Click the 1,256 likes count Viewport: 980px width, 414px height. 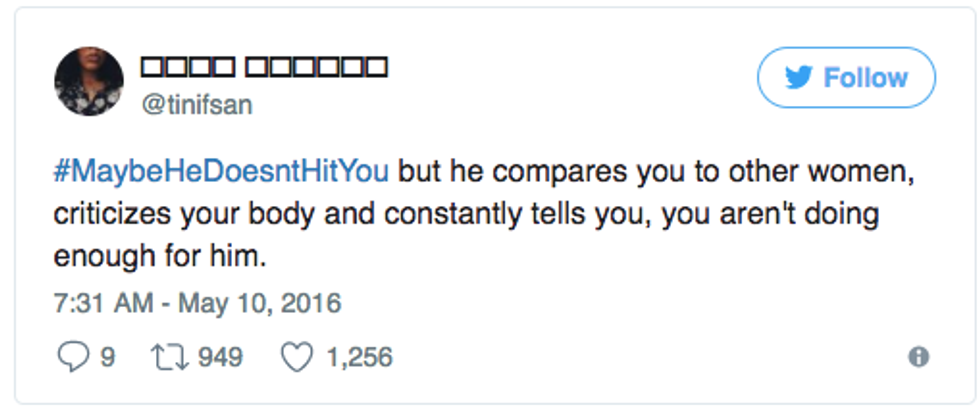(x=357, y=356)
